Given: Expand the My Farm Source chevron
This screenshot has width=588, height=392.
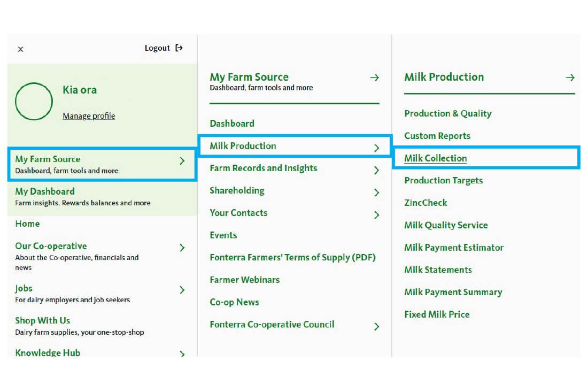Looking at the screenshot, I should pos(182,161).
